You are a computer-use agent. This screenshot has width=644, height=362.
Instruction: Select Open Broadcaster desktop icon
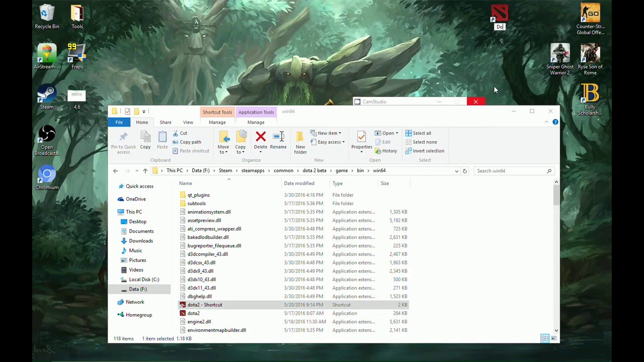pyautogui.click(x=47, y=140)
